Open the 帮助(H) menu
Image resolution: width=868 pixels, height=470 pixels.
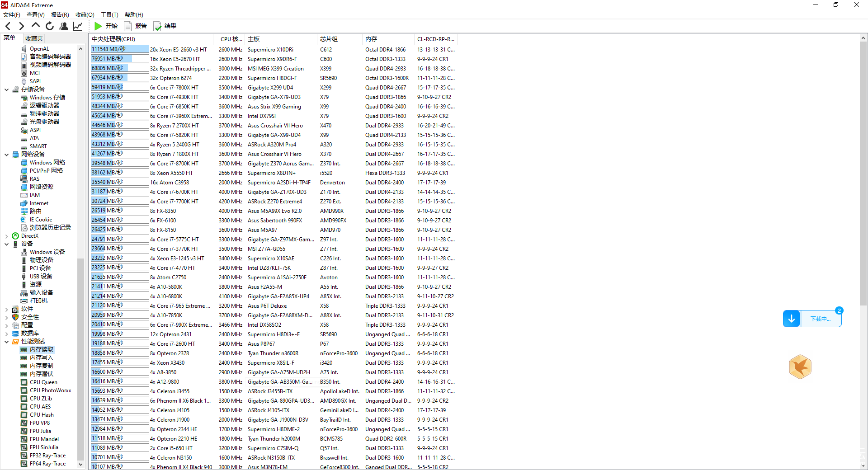[x=134, y=15]
